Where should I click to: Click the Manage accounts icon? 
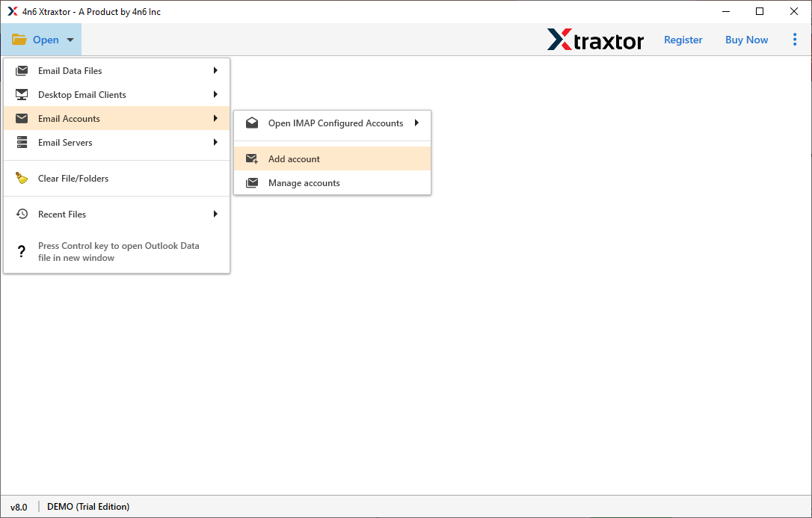click(x=252, y=182)
